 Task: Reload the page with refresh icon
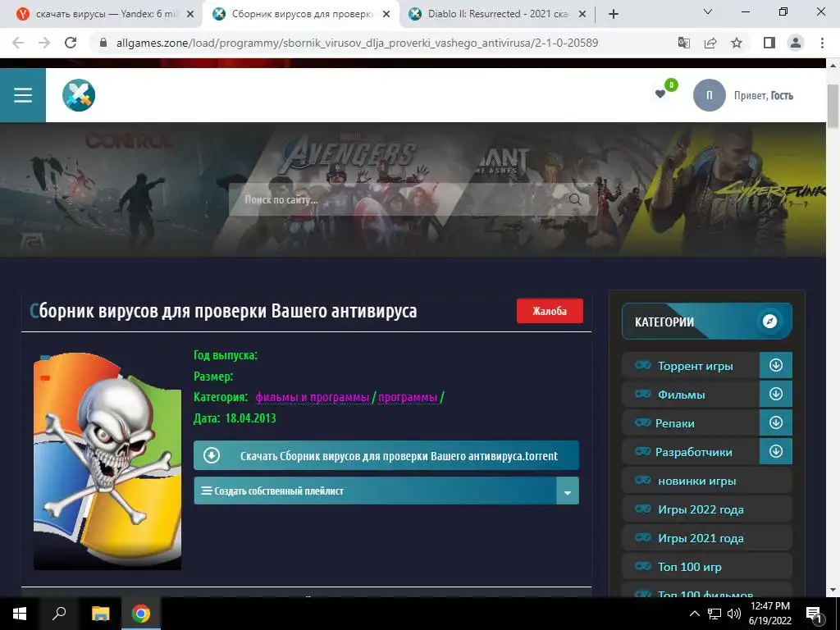(x=71, y=43)
